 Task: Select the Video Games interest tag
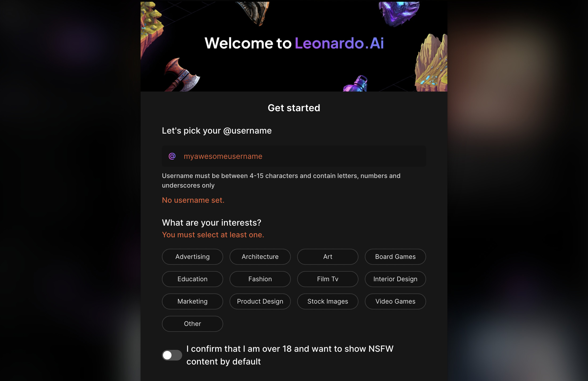(395, 301)
